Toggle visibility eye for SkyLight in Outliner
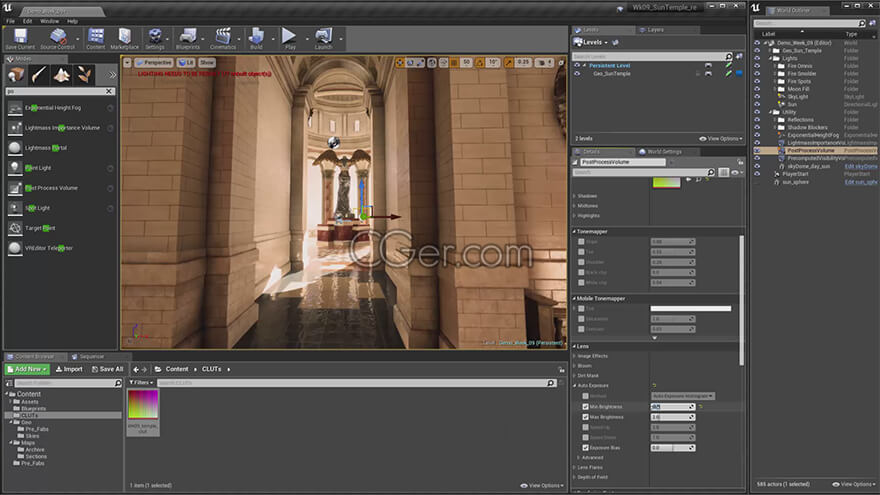The height and width of the screenshot is (495, 880). click(x=757, y=97)
